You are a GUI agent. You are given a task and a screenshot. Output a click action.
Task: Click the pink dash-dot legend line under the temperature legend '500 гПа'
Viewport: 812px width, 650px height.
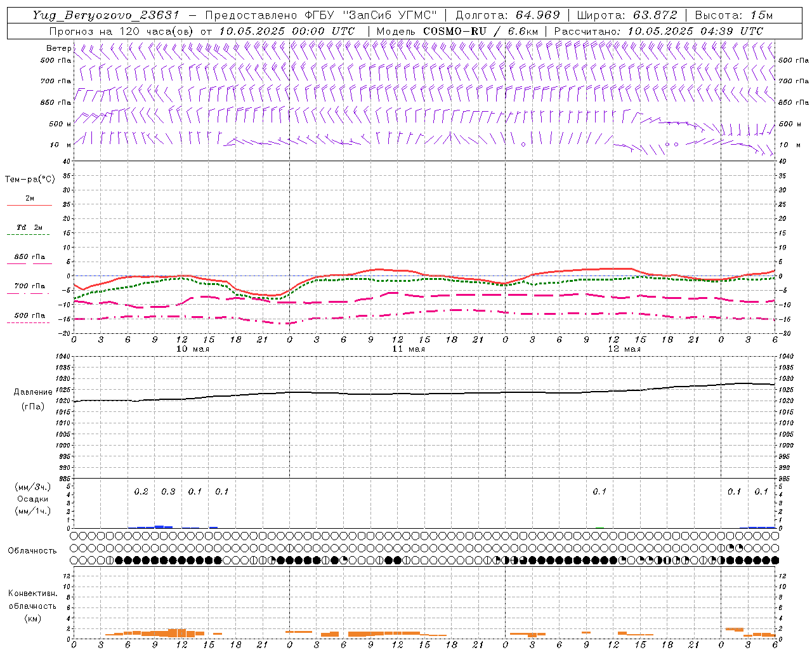click(x=29, y=323)
